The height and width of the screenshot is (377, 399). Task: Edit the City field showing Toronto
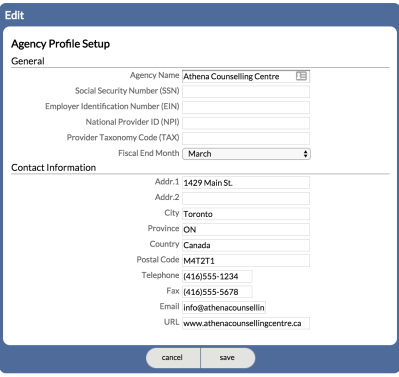[246, 214]
